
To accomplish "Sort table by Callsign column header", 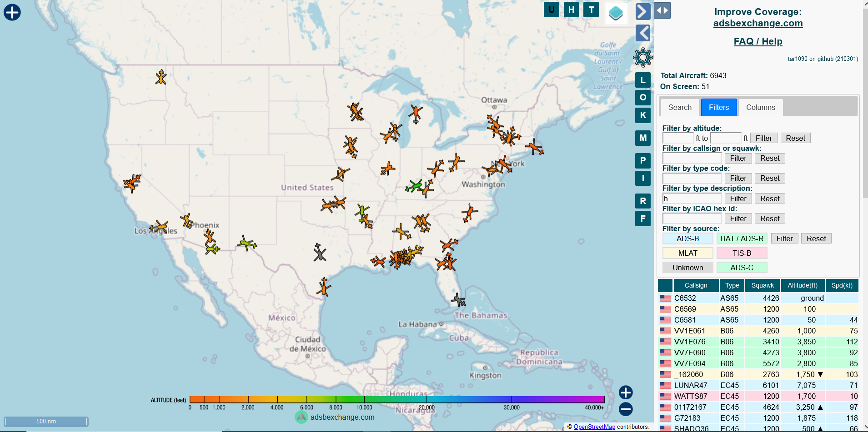I will [x=696, y=285].
